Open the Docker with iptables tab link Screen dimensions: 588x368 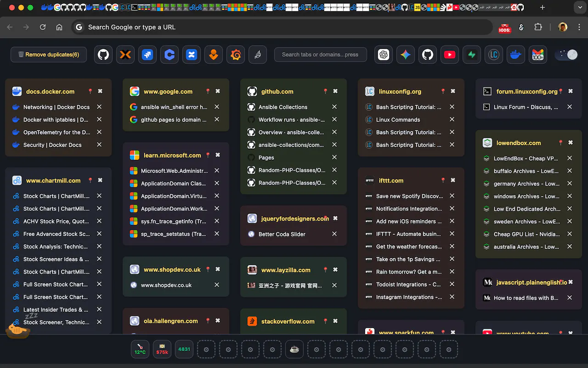pyautogui.click(x=56, y=120)
